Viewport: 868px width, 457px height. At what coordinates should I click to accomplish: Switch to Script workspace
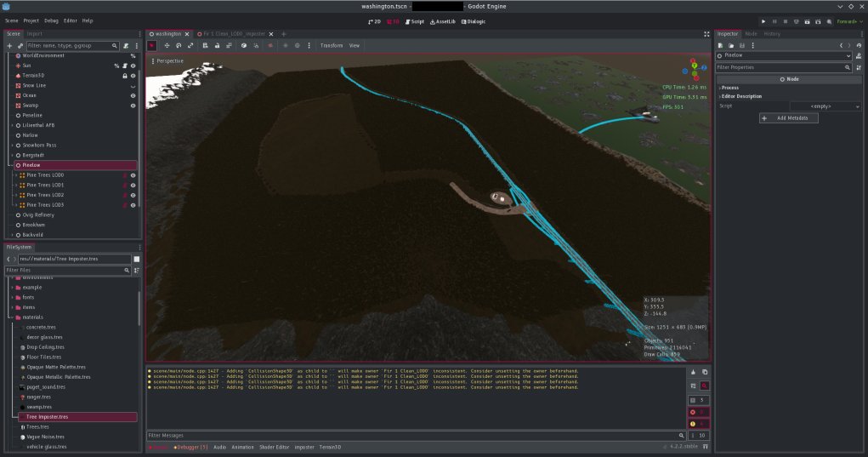tap(414, 21)
